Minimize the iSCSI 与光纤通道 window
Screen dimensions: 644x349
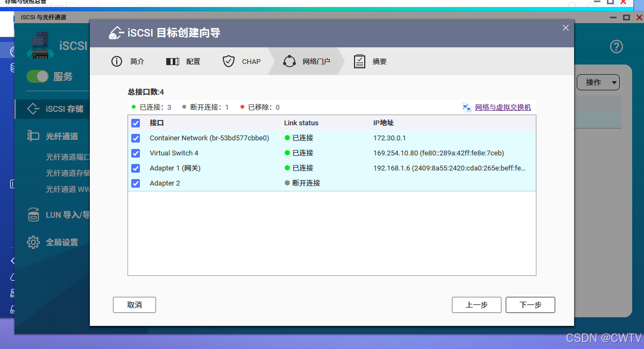(613, 17)
